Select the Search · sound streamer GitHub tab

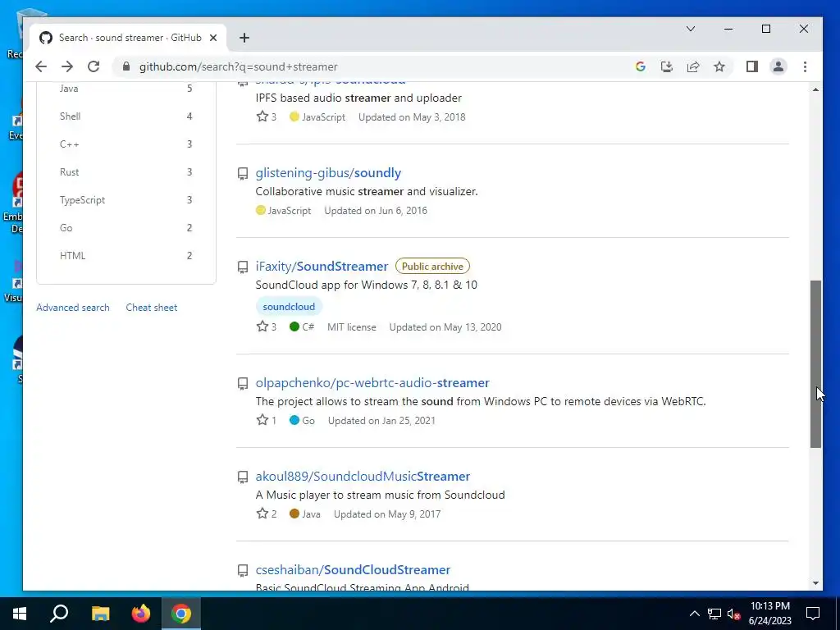coord(129,38)
